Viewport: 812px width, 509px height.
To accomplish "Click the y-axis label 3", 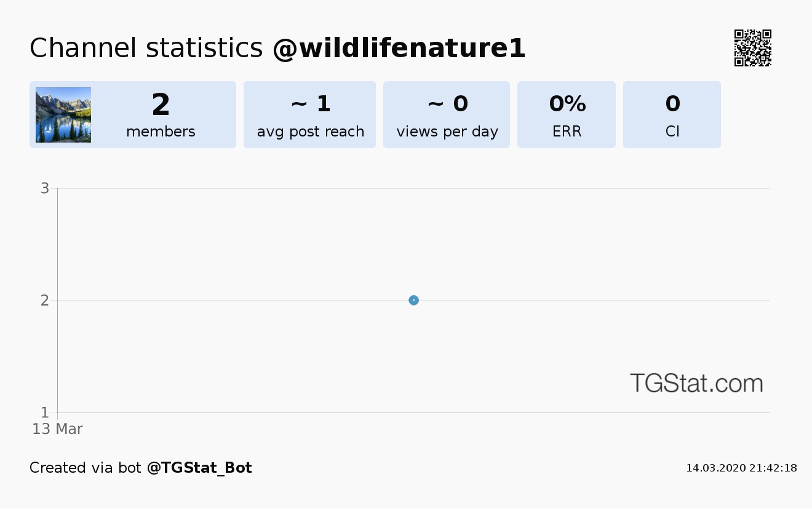I will pyautogui.click(x=45, y=188).
